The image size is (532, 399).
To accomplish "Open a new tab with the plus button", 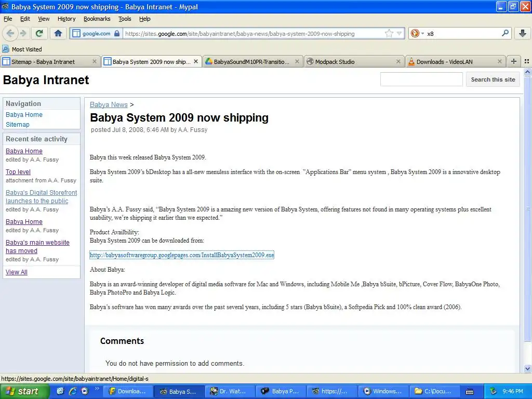I will 514,61.
